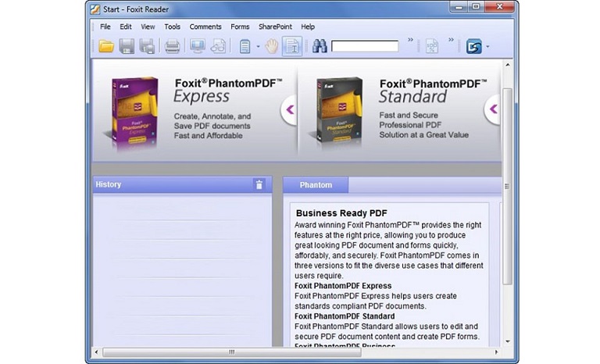The width and height of the screenshot is (600, 364).
Task: Click purple arrow beside PhantomPDF Express banner
Action: 289,110
